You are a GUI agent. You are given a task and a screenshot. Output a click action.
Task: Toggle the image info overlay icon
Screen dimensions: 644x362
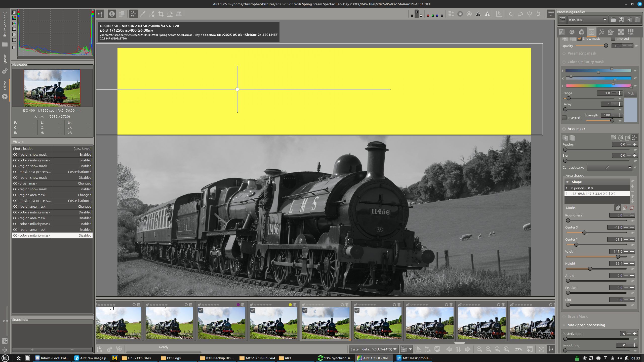(x=112, y=14)
